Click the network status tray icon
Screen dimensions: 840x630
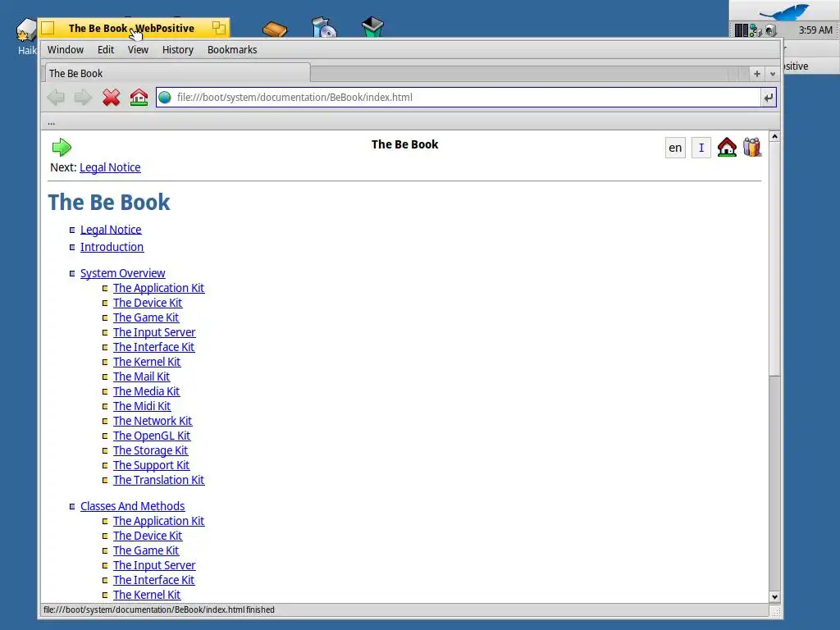(756, 30)
